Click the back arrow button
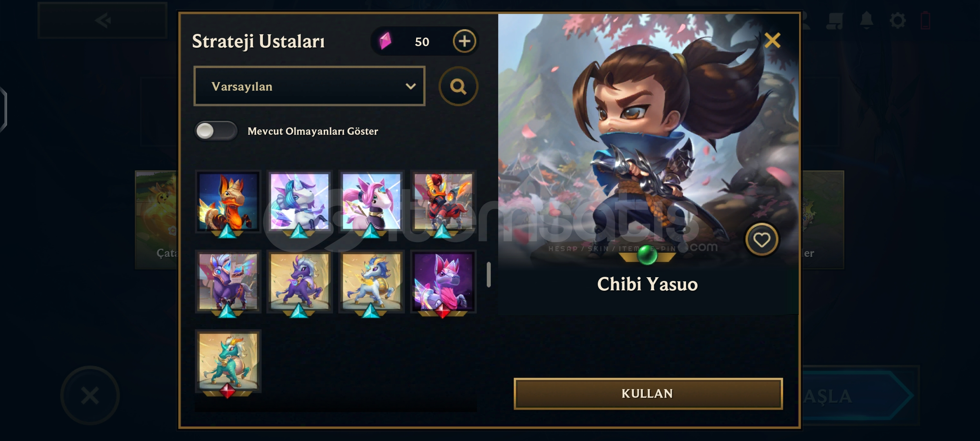 tap(102, 20)
